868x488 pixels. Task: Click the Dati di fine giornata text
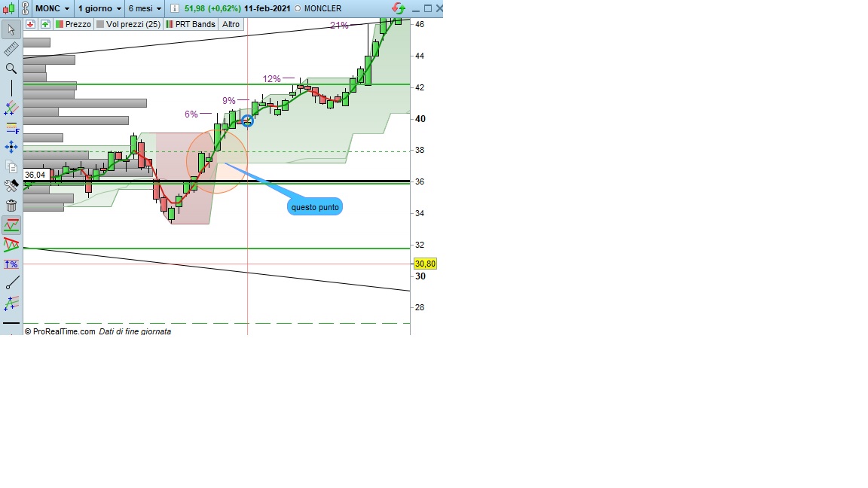point(135,331)
